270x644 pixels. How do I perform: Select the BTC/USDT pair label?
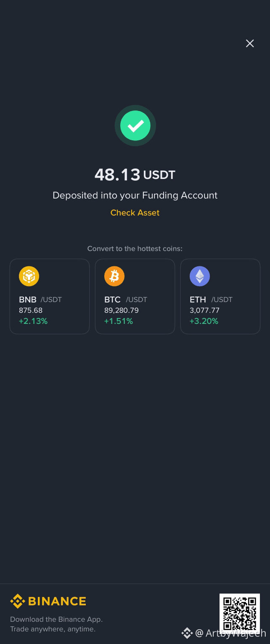click(126, 300)
